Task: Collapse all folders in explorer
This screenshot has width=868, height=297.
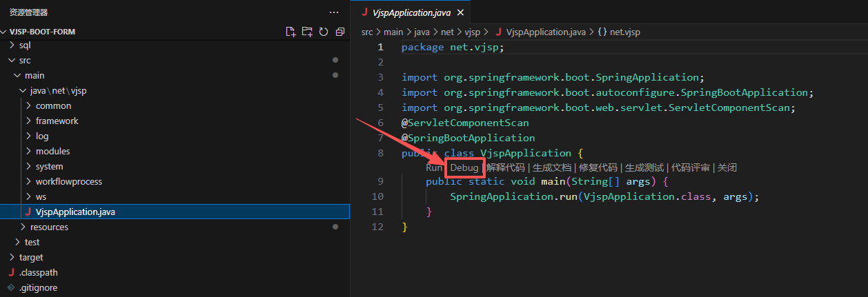Action: [339, 32]
